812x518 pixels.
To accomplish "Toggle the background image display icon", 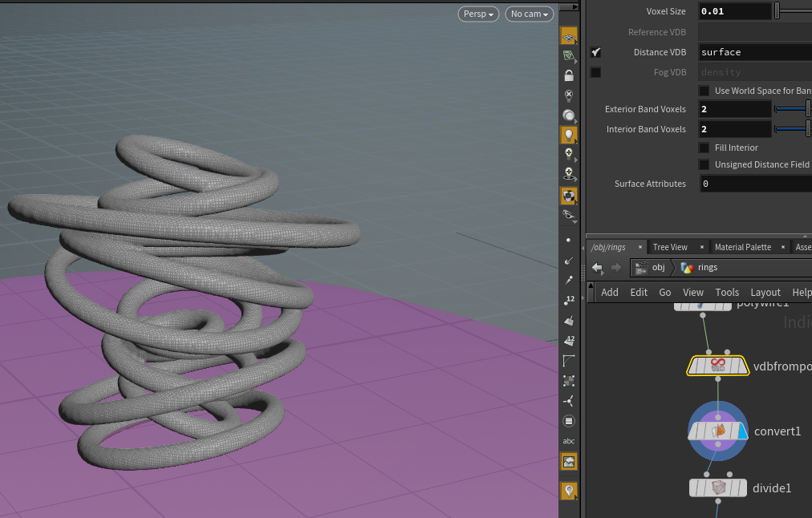I will point(569,462).
